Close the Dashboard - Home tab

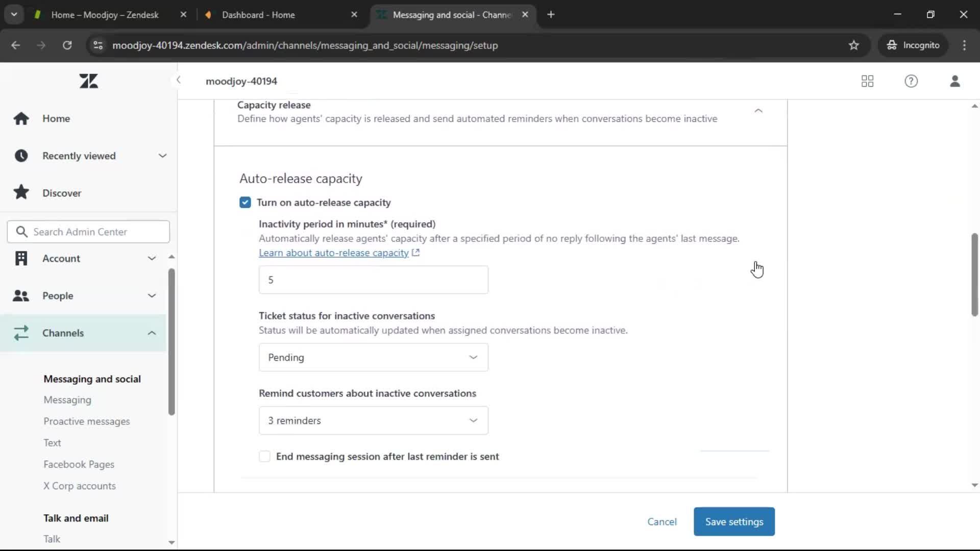click(354, 15)
